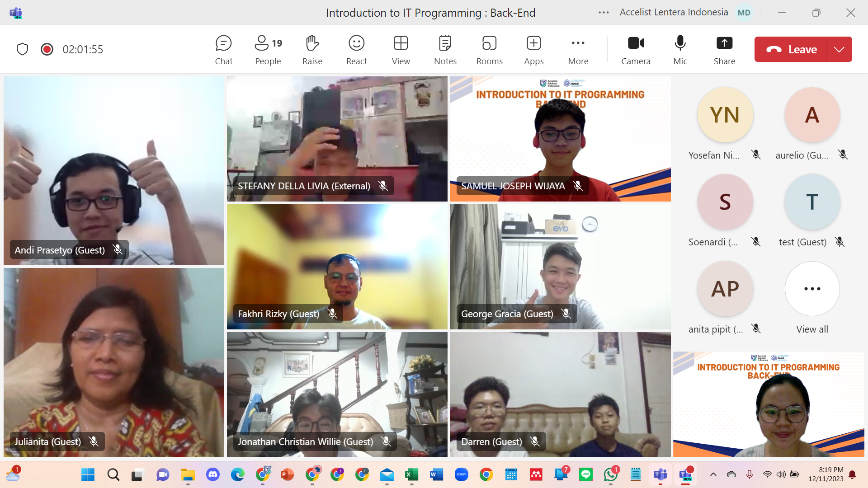Open the React emoji menu
This screenshot has height=488, width=868.
click(356, 49)
